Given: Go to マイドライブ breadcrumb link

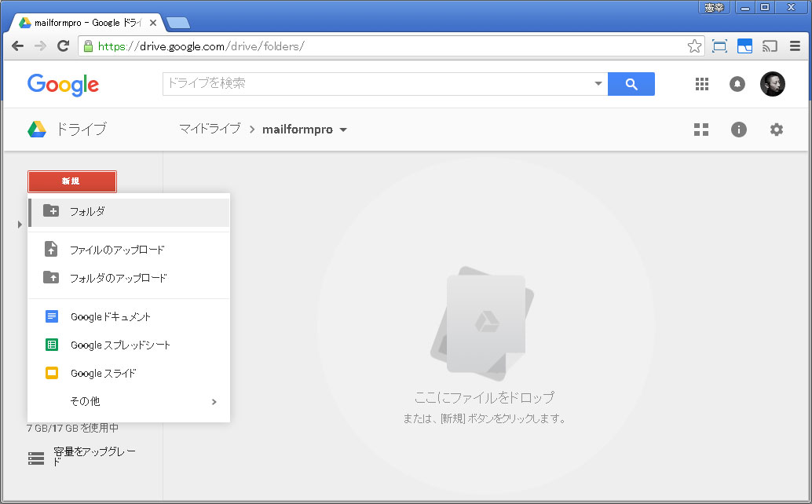Looking at the screenshot, I should pyautogui.click(x=210, y=130).
